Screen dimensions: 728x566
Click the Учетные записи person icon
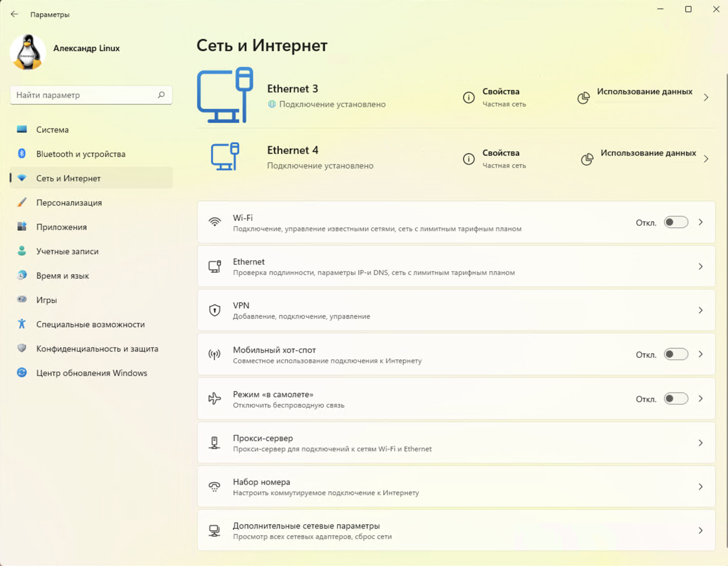pos(22,251)
